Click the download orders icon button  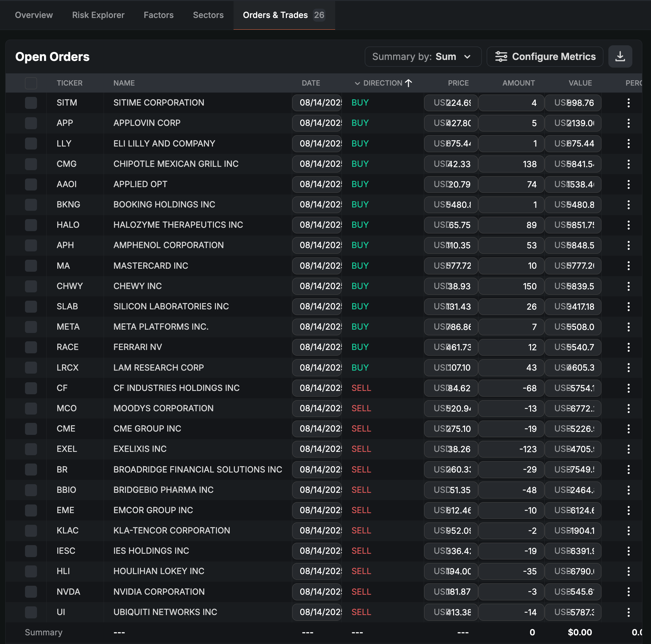point(620,57)
